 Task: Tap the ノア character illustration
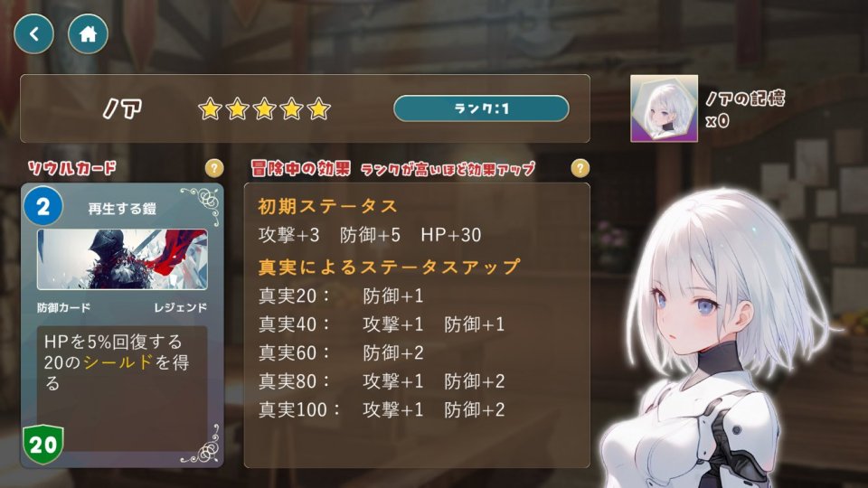pyautogui.click(x=720, y=337)
